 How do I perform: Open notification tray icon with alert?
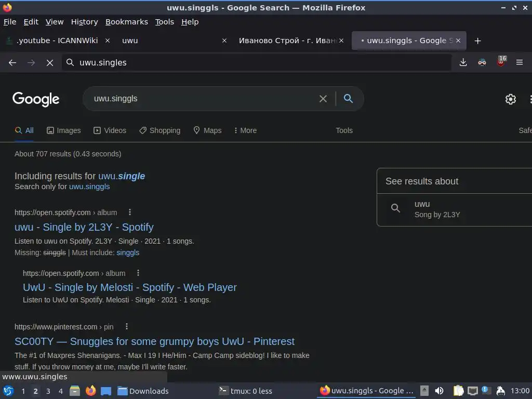click(x=486, y=391)
